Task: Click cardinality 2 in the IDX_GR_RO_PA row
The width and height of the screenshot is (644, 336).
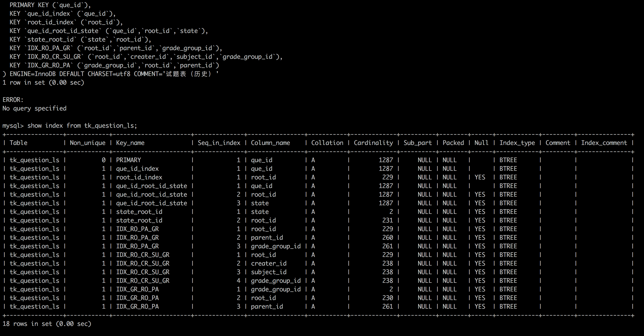Action: coord(391,289)
